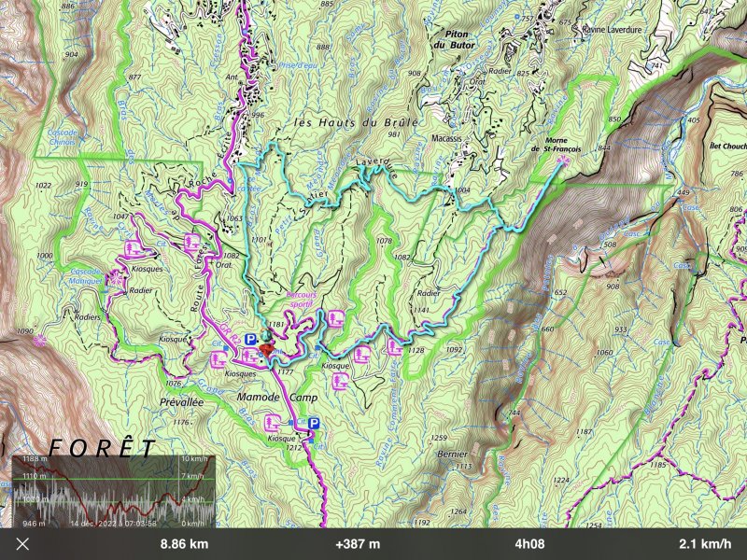Tap the pink star near elevation 1090
This screenshot has height=560, width=747.
tap(38, 341)
